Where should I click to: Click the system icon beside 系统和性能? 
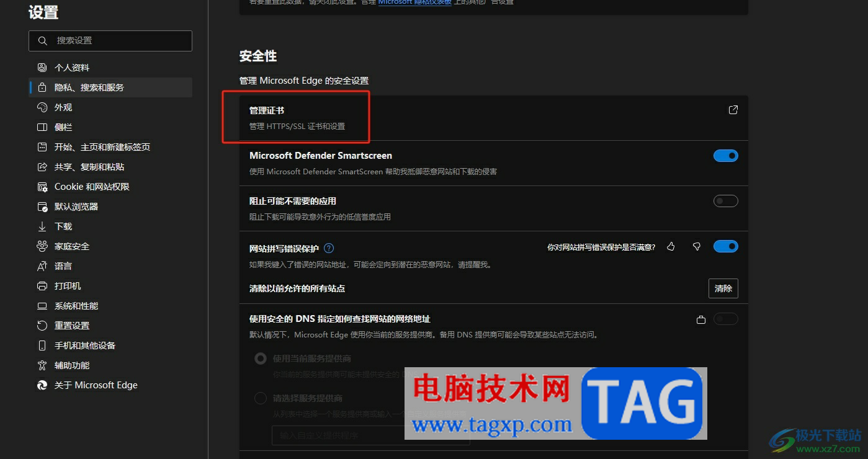point(42,306)
